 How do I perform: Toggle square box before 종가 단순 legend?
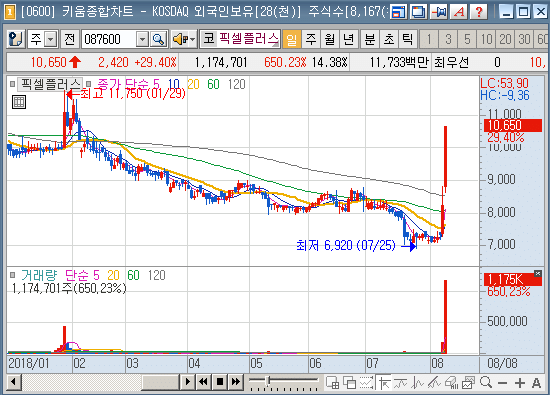tap(89, 84)
